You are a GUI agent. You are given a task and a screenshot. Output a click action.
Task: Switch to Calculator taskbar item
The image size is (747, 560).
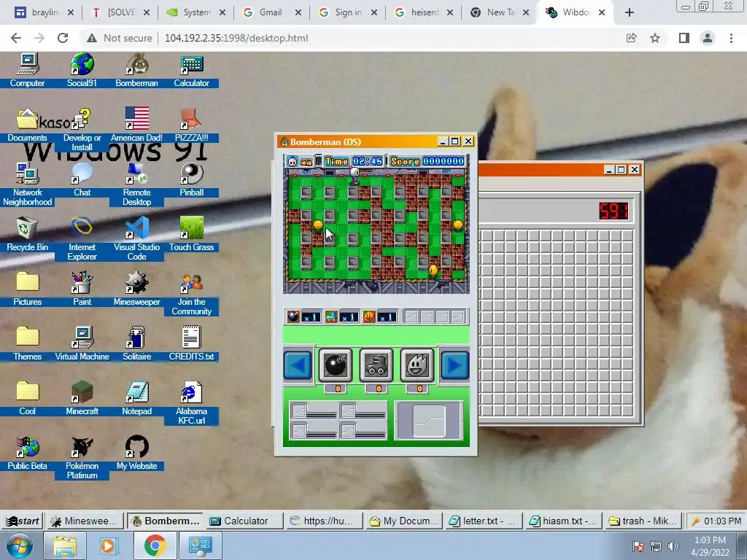point(245,521)
